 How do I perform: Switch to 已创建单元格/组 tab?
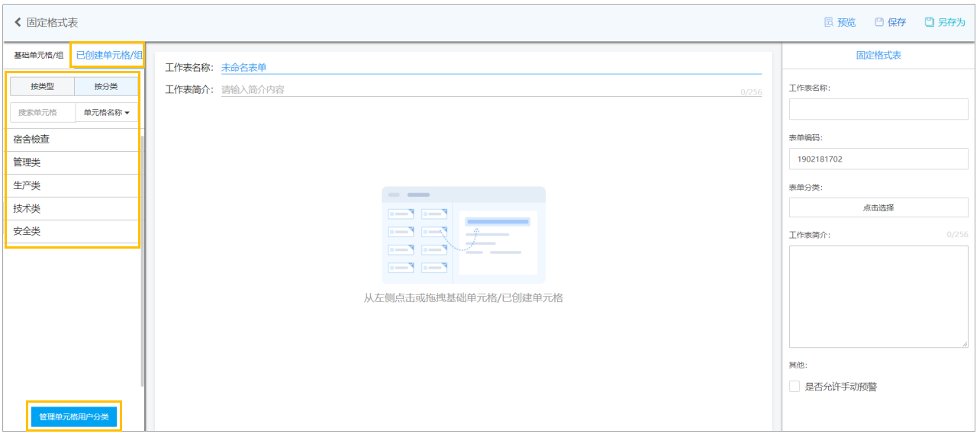[x=109, y=56]
